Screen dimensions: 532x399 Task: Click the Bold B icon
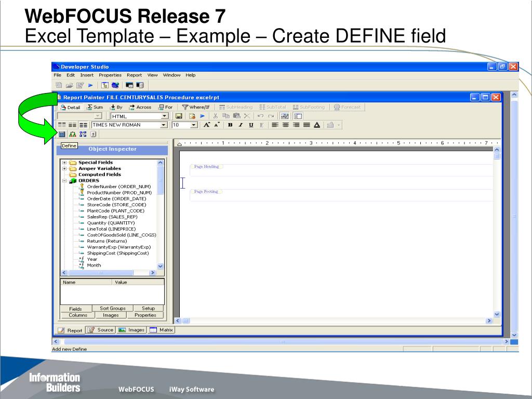click(x=230, y=125)
